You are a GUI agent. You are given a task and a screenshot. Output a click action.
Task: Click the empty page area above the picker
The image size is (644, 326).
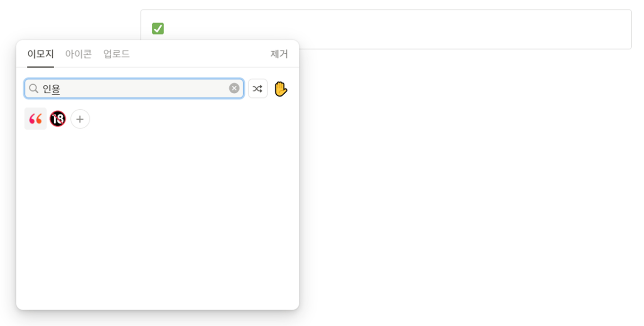(71, 19)
